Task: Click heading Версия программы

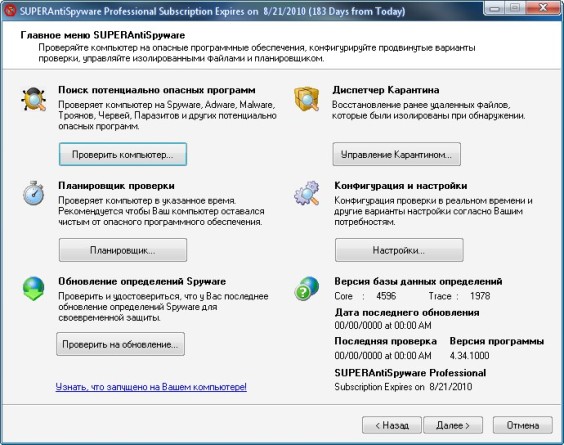Action: pos(497,341)
